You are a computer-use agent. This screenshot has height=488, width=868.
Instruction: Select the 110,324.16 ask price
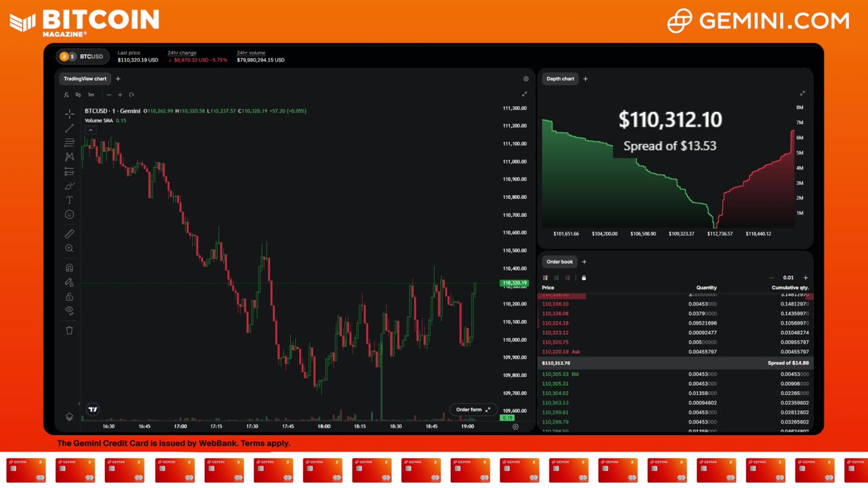pyautogui.click(x=555, y=323)
